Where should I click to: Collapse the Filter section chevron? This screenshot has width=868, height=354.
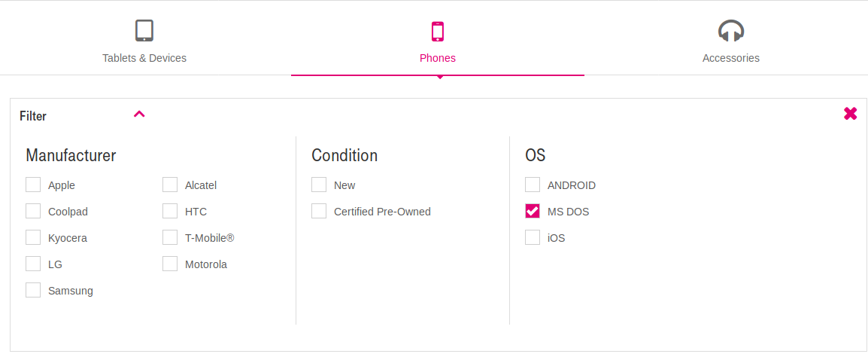(x=139, y=114)
